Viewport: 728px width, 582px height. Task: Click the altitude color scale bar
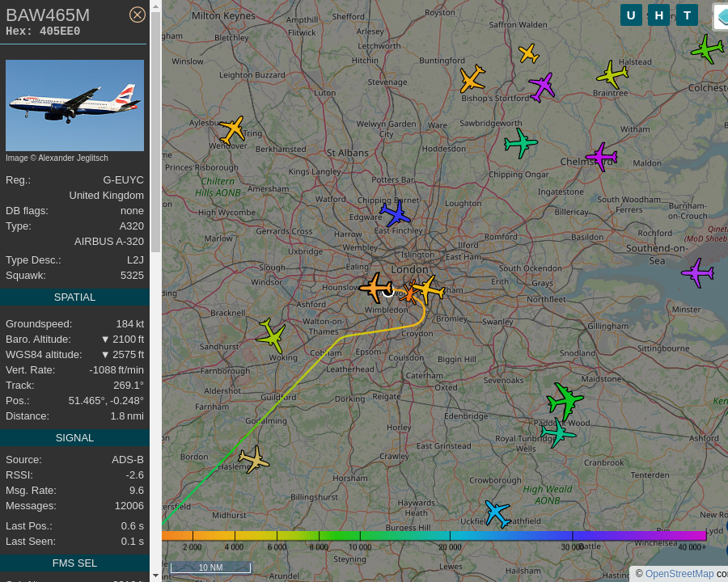pos(434,536)
